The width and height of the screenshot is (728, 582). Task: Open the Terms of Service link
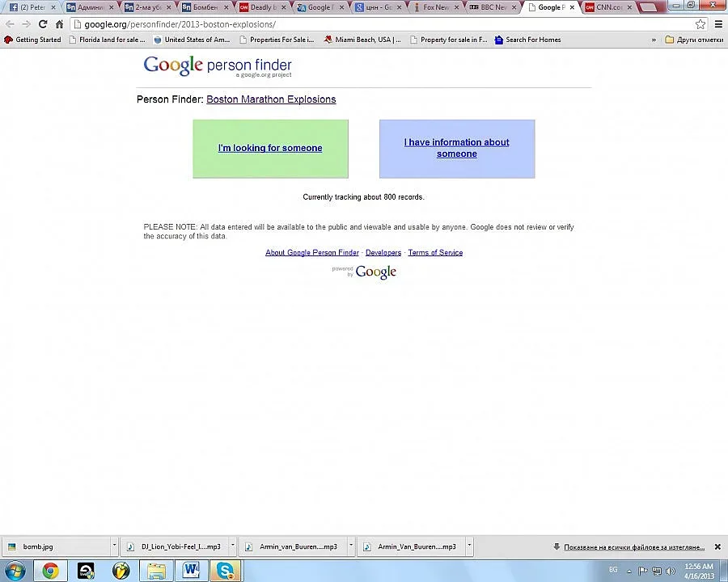(435, 252)
